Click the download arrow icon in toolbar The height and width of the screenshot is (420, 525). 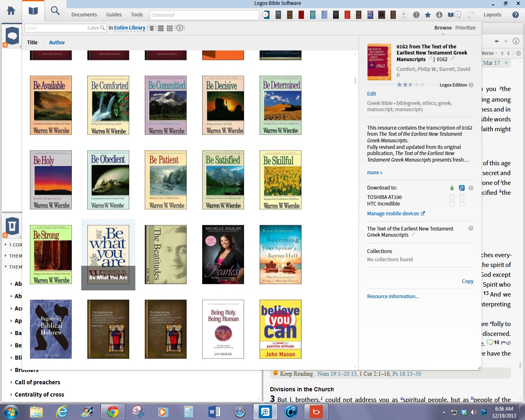(439, 15)
